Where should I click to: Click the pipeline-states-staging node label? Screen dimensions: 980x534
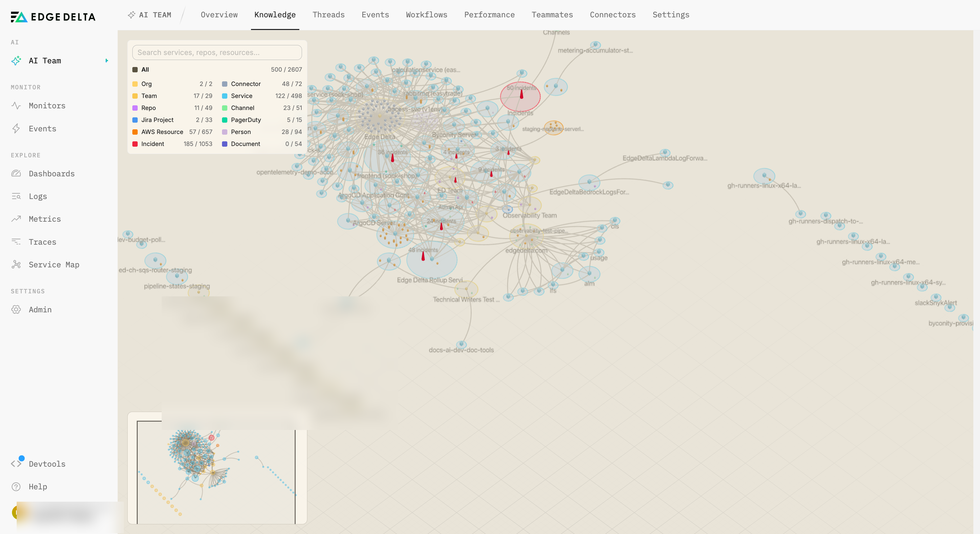(177, 286)
